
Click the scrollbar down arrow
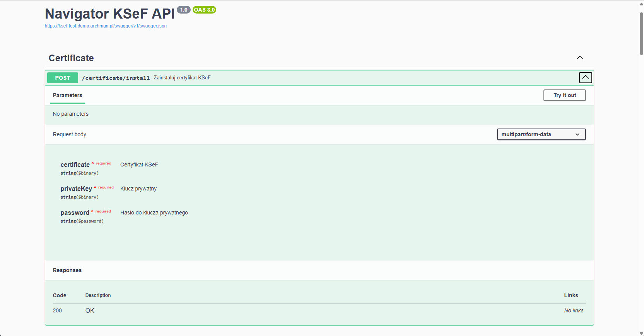click(x=641, y=333)
